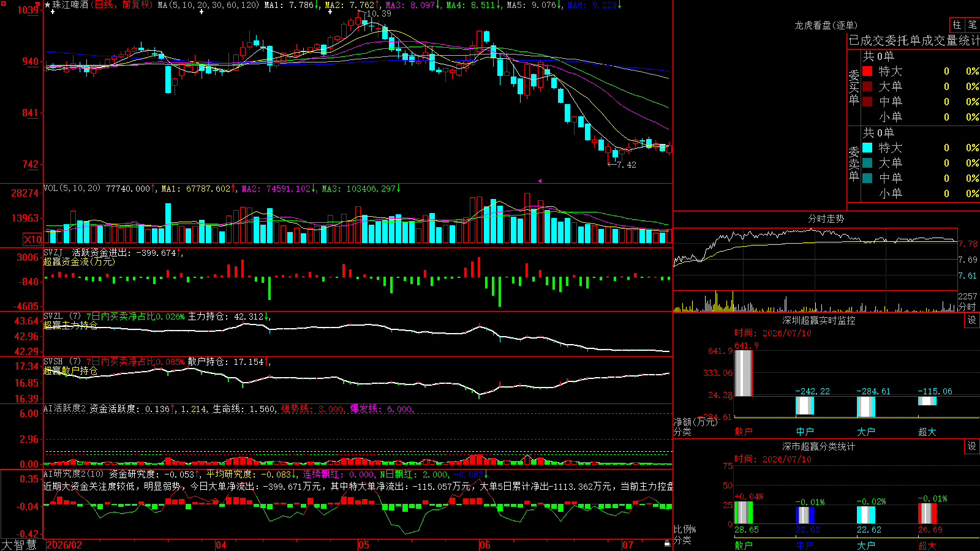The width and height of the screenshot is (980, 551).
Task: Click the MA1: 7.786 value
Action: coord(292,5)
